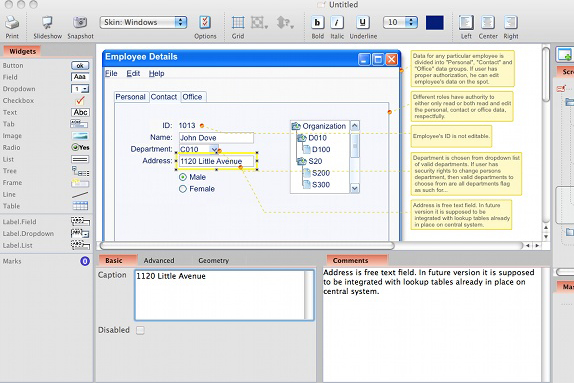Select the Checkbox widget icon
574x383 pixels.
tap(80, 100)
